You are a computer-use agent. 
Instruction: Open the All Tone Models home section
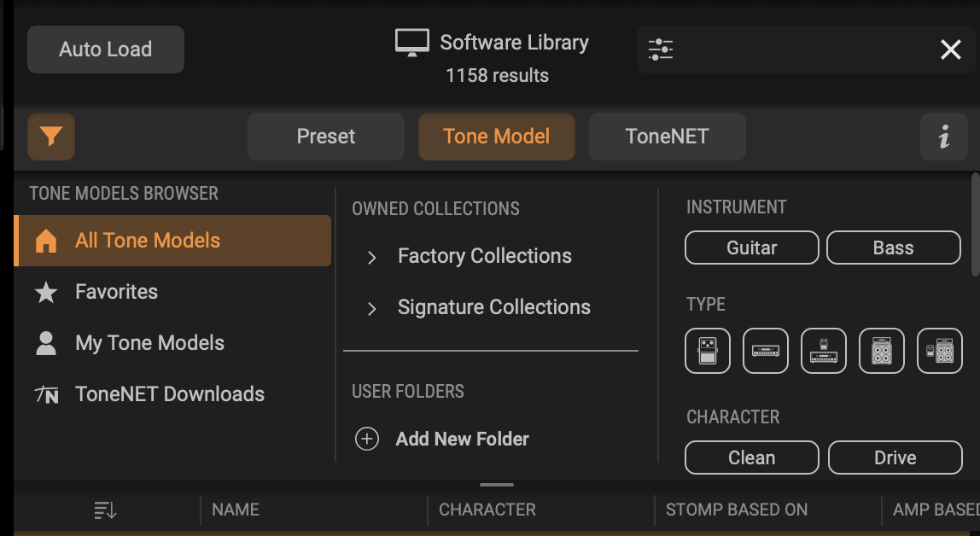point(172,241)
